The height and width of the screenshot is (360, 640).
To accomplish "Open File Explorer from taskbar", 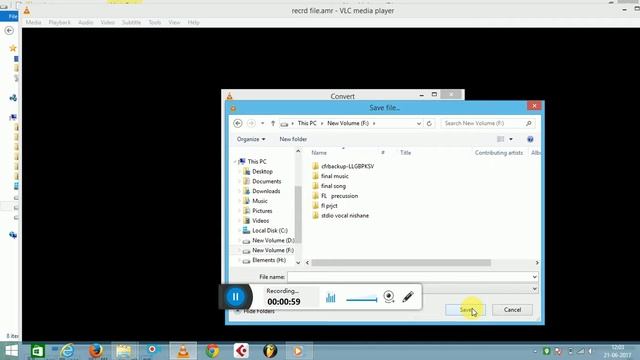I will [x=124, y=351].
